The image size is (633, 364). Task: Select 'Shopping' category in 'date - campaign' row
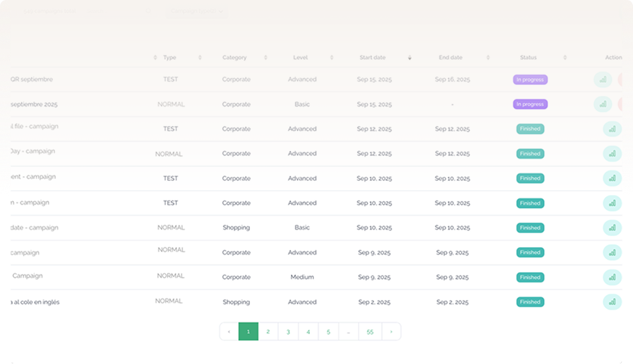point(236,228)
